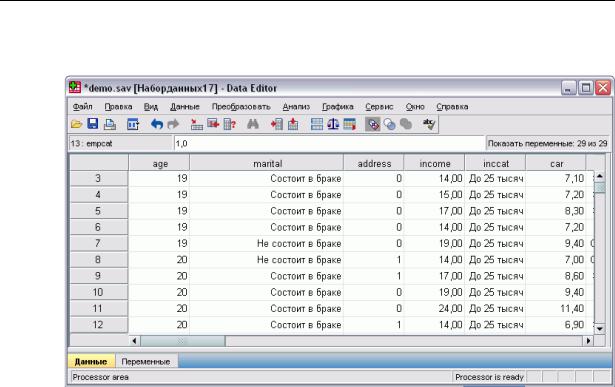The height and width of the screenshot is (387, 615).
Task: Click the income cell with value 24,00
Action: pyautogui.click(x=434, y=309)
